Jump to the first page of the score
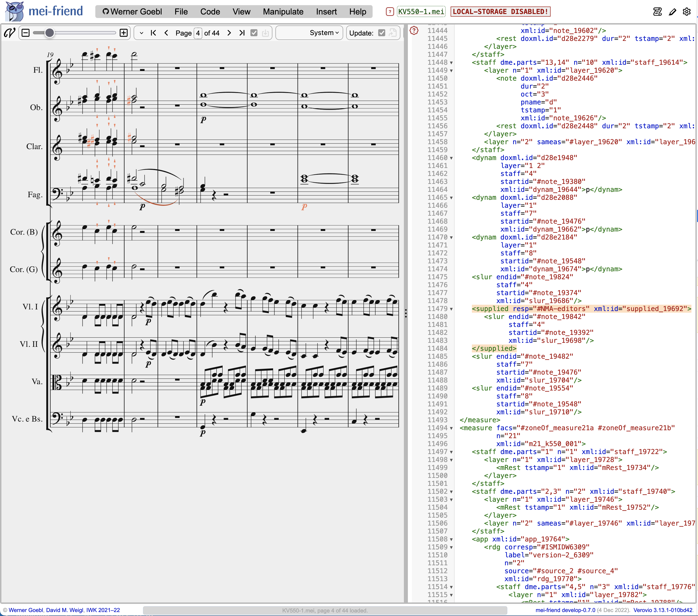 (x=153, y=33)
